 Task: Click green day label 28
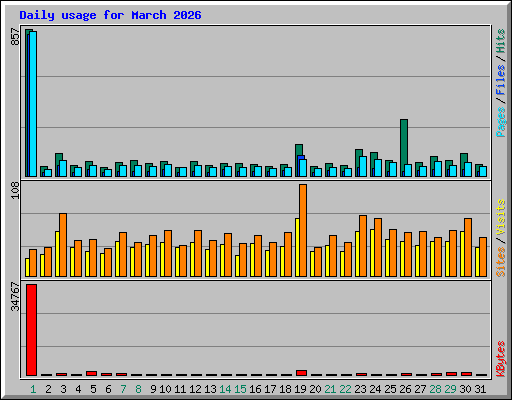click(x=435, y=389)
